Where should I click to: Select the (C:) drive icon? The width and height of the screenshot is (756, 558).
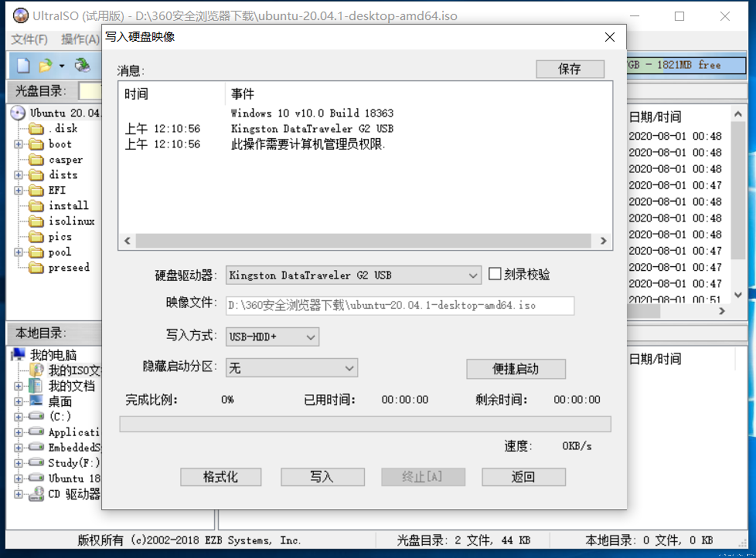(36, 416)
